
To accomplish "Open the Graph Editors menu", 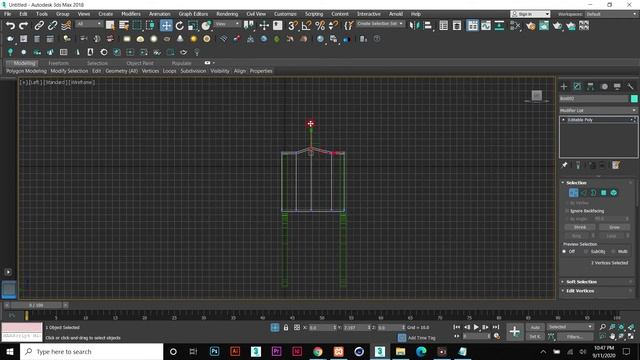I will tap(193, 14).
